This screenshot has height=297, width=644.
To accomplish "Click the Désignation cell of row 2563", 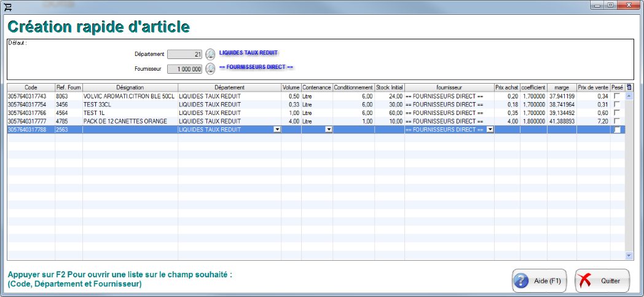I will point(130,130).
